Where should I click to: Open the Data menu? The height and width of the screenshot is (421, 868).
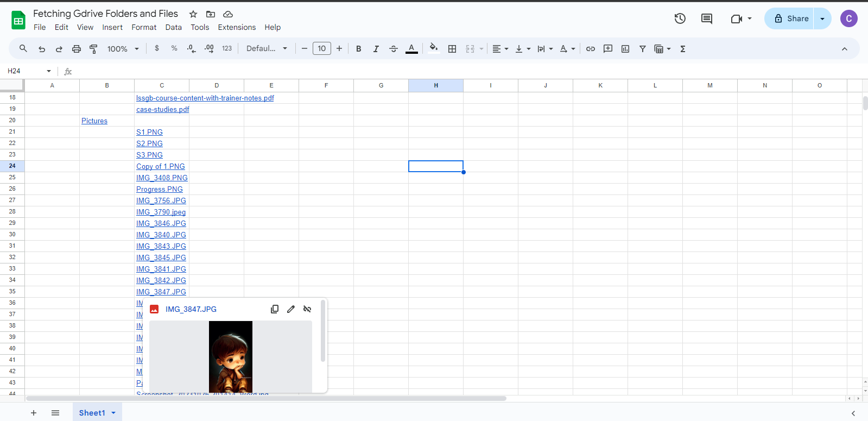[x=174, y=27]
